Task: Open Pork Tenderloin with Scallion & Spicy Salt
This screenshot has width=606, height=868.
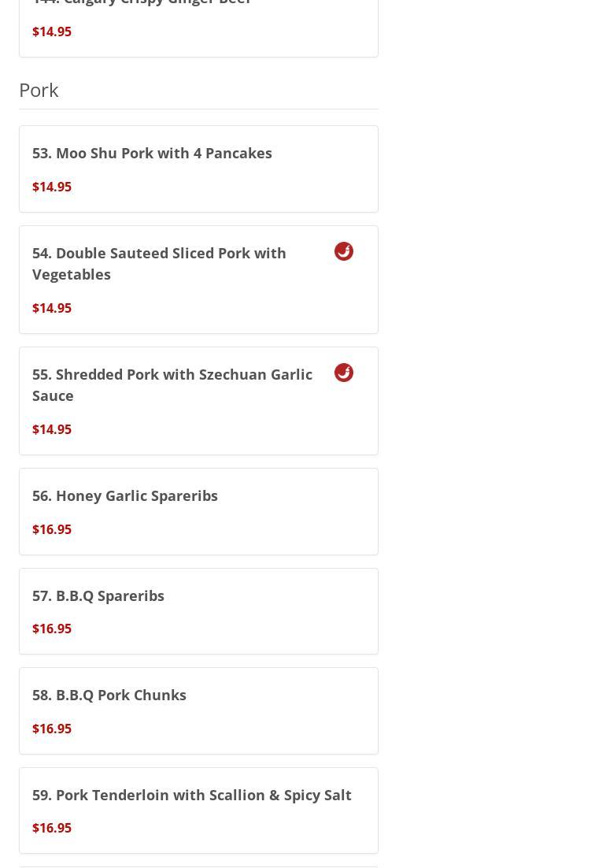Action: coord(191,795)
